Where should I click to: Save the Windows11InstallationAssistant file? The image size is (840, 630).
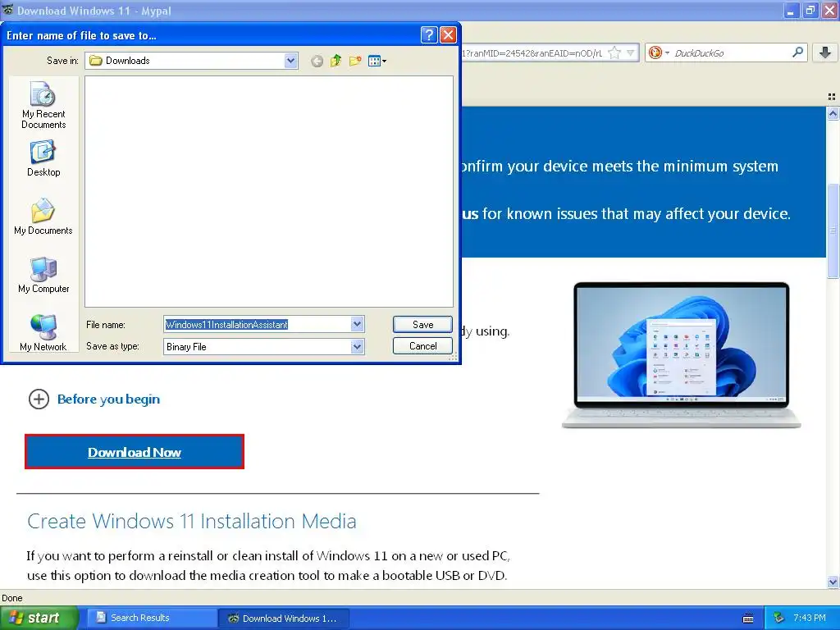[x=422, y=324]
